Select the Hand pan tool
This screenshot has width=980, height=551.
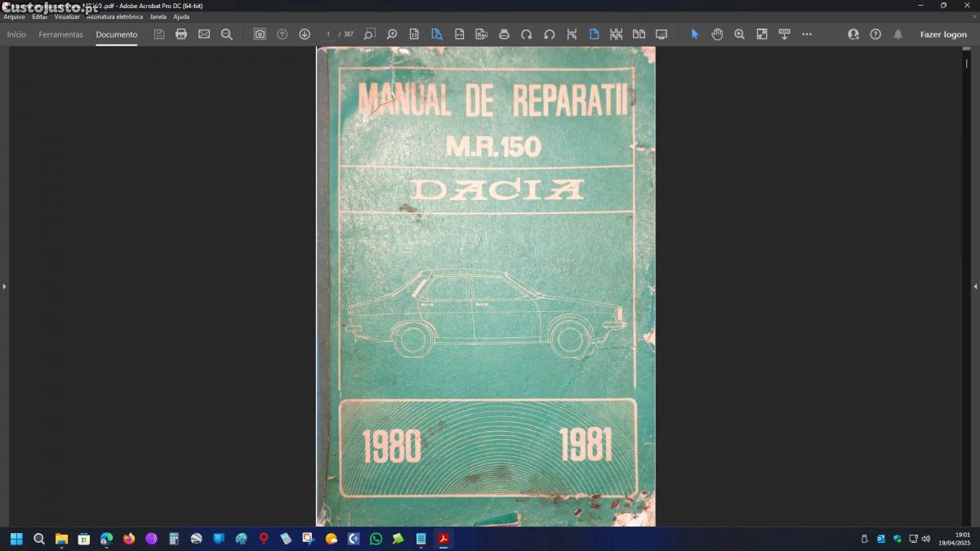point(717,34)
